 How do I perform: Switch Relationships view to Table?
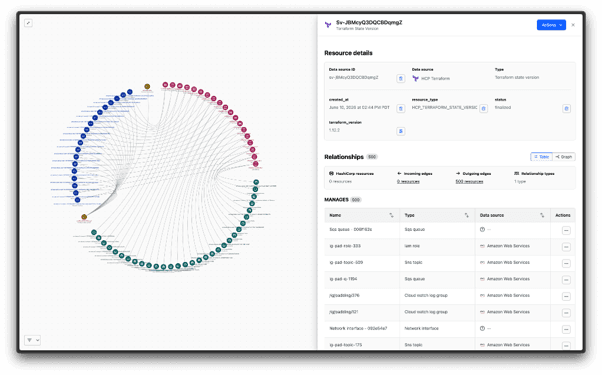pyautogui.click(x=541, y=157)
